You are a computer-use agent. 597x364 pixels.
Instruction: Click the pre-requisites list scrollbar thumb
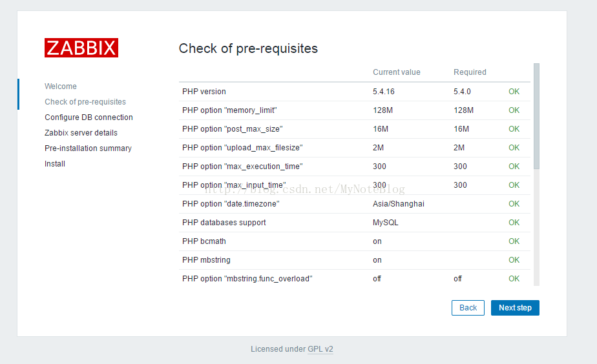536,116
